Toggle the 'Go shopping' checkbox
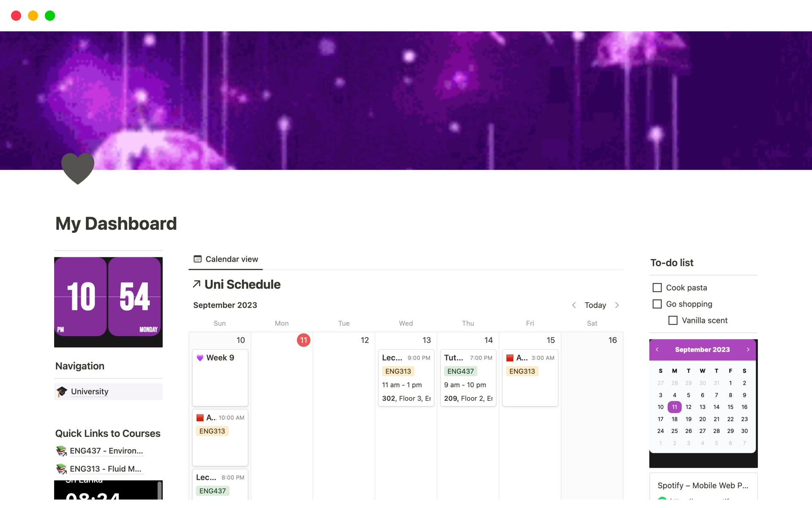This screenshot has width=812, height=508. (x=656, y=303)
